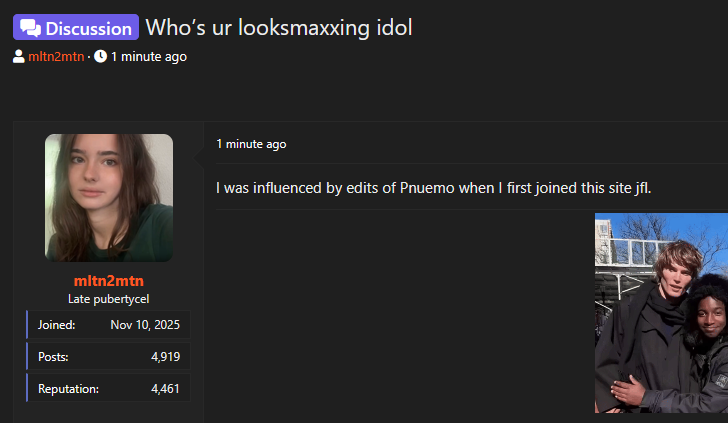
Task: Click the thread title 'Who's ur looksmaxxing idol'
Action: pyautogui.click(x=279, y=27)
